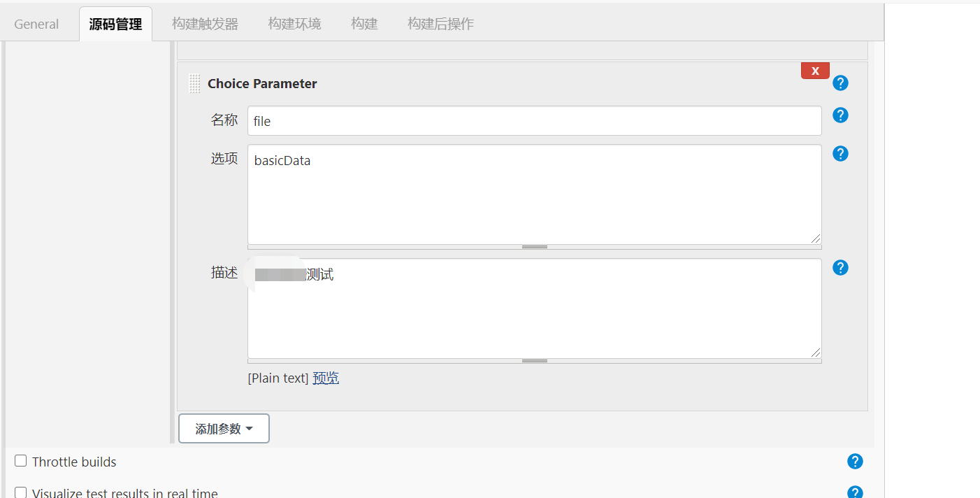Go to the 构建环境 tab
This screenshot has width=980, height=498.
[x=294, y=24]
